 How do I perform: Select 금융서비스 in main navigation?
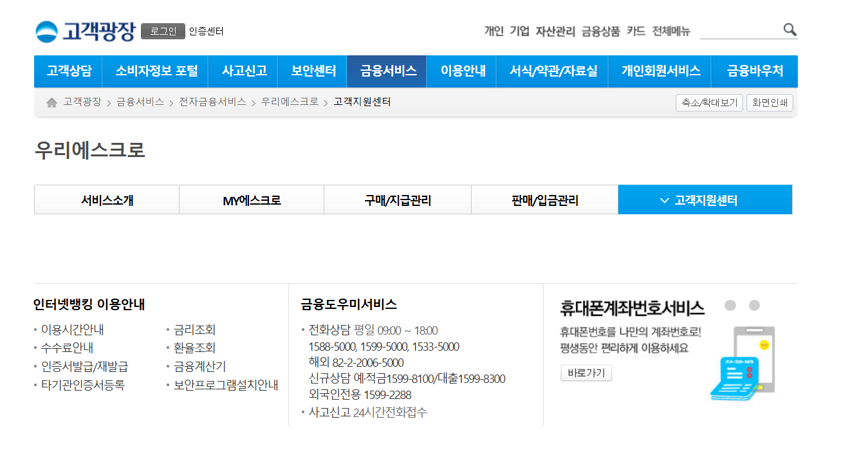pos(388,71)
